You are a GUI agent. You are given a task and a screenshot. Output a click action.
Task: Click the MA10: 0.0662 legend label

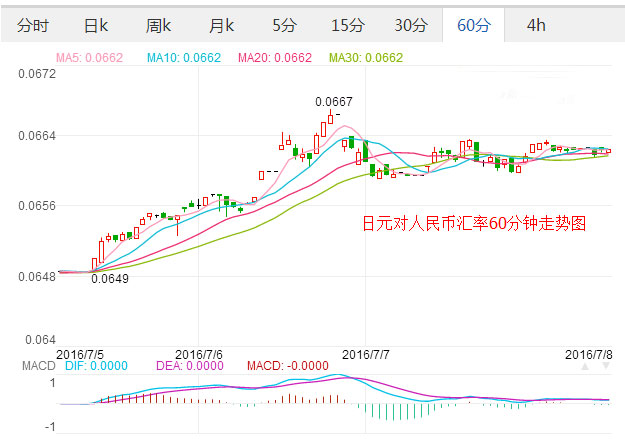184,58
